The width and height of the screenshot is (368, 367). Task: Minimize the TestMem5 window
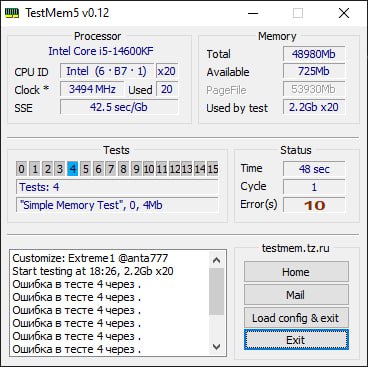253,13
